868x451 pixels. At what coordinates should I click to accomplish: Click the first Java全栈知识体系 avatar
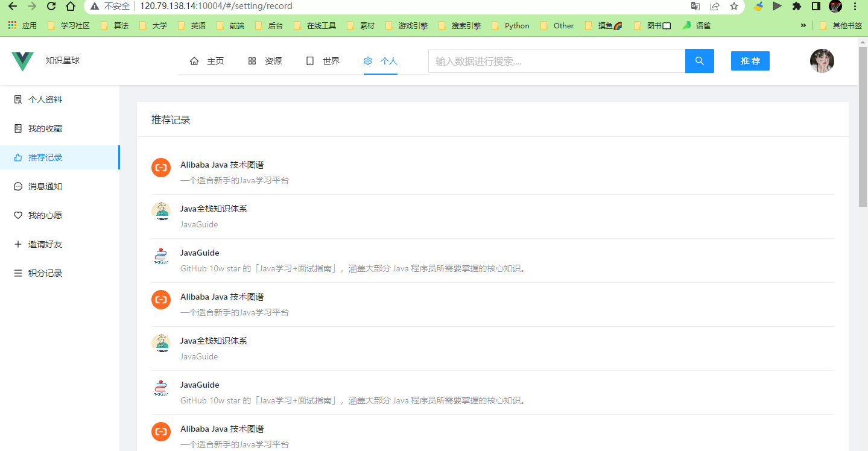161,212
